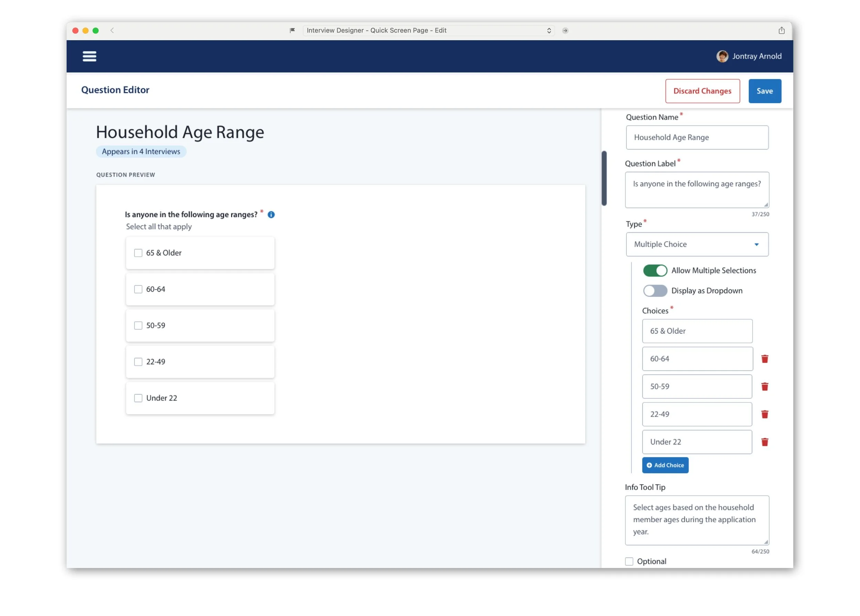Image resolution: width=860 pixels, height=616 pixels.
Task: Click the Select all that apply text
Action: (159, 227)
